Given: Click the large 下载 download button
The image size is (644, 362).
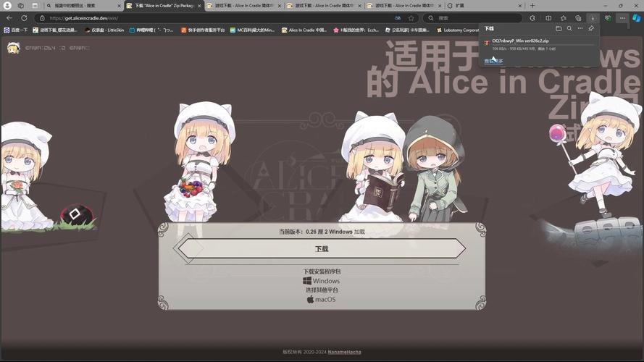Looking at the screenshot, I should (321, 248).
